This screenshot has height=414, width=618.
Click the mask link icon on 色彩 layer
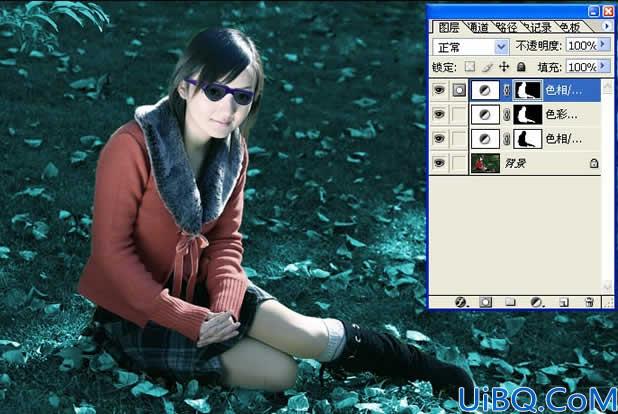(507, 115)
